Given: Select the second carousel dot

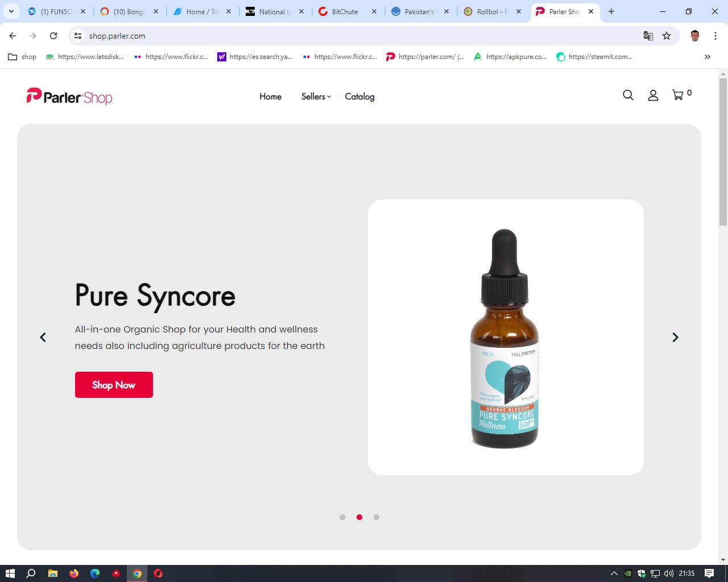Looking at the screenshot, I should [359, 517].
